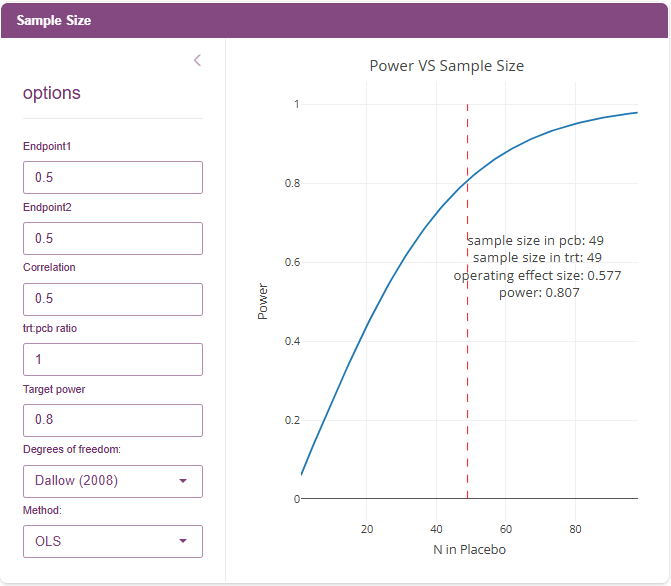671x586 pixels.
Task: Click the x-axis tick label 40
Action: point(436,529)
